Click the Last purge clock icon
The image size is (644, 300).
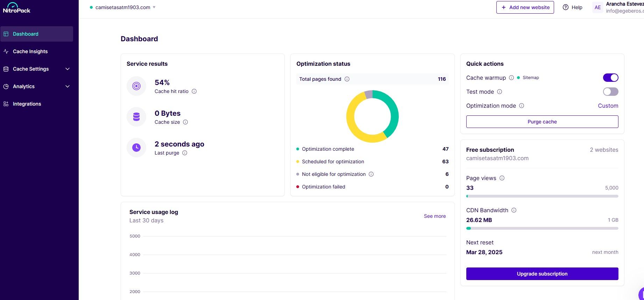point(136,148)
